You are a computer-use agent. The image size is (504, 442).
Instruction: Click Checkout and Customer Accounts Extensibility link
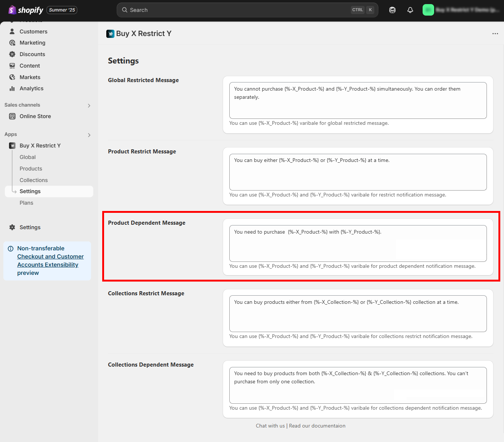point(50,260)
